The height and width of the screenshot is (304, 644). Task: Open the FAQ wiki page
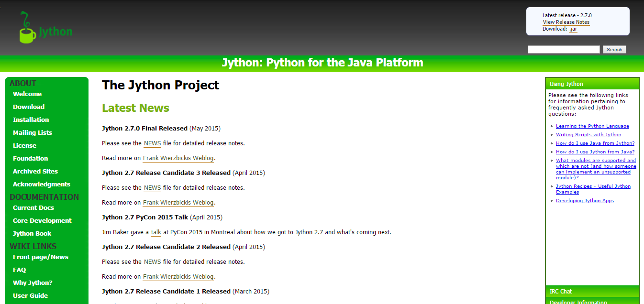click(x=19, y=270)
